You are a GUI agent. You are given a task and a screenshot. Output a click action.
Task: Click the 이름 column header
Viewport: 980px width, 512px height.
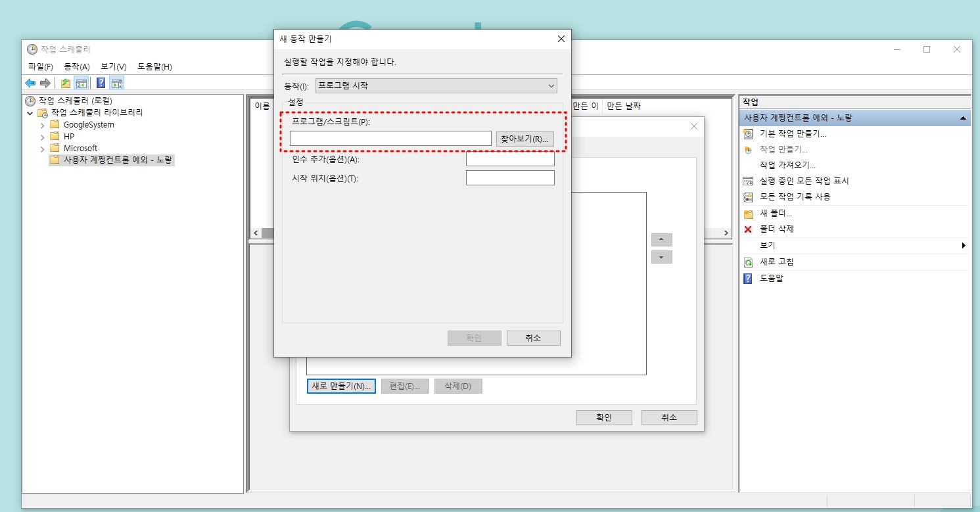pyautogui.click(x=262, y=106)
